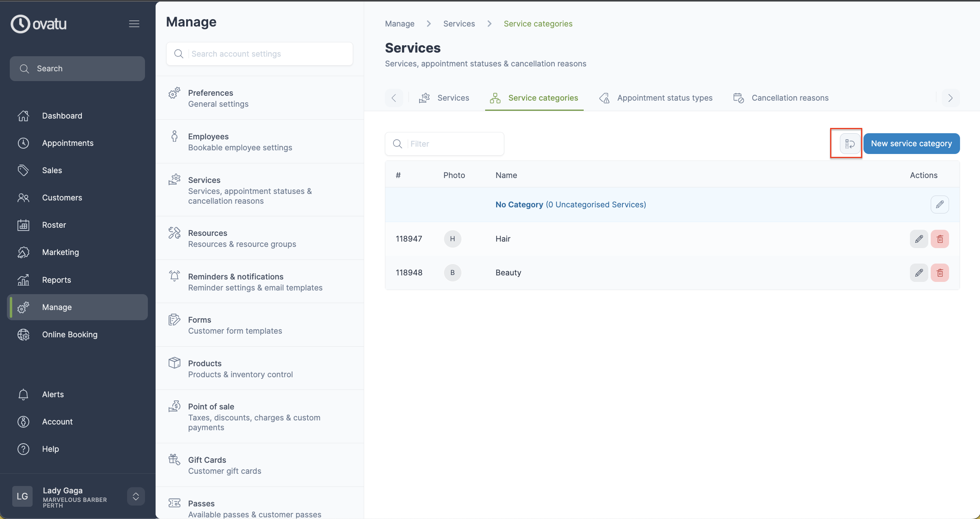Go to Services breadcrumb link
This screenshot has height=519, width=980.
pos(459,24)
